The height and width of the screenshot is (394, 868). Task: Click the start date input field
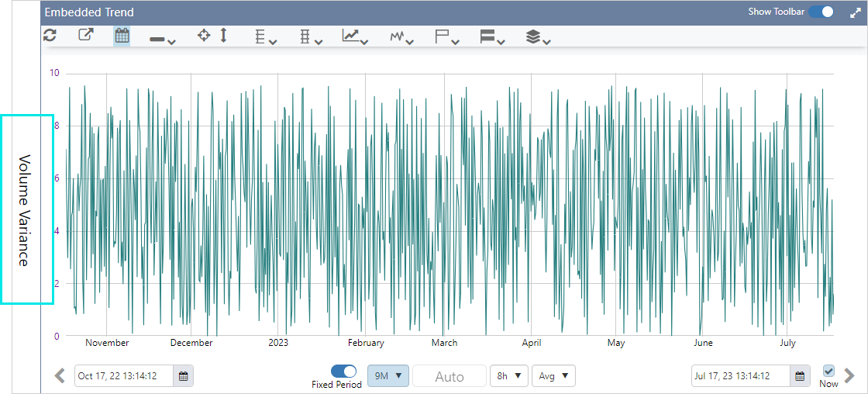click(124, 376)
